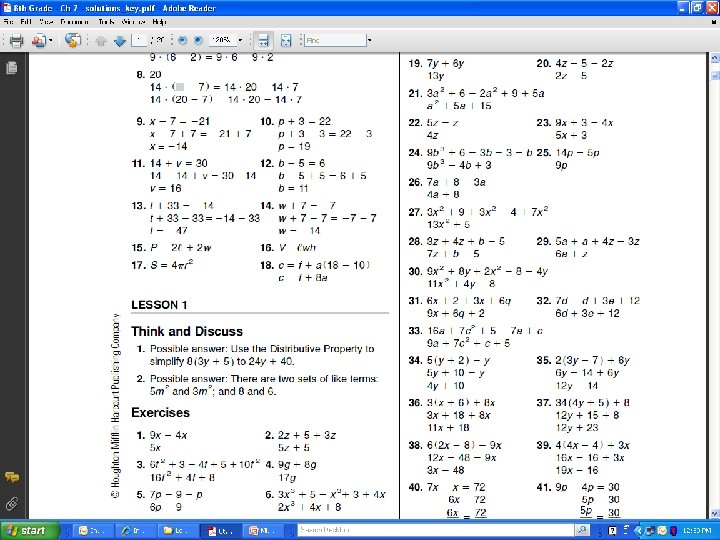
Task: Open the Edit menu
Action: point(26,22)
